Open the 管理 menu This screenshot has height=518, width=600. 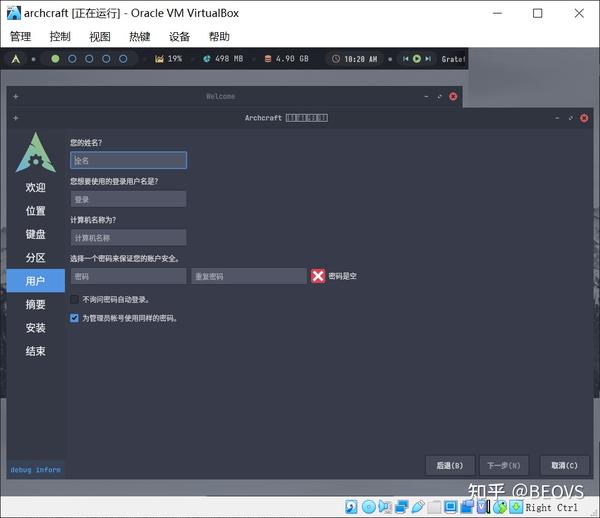[21, 36]
